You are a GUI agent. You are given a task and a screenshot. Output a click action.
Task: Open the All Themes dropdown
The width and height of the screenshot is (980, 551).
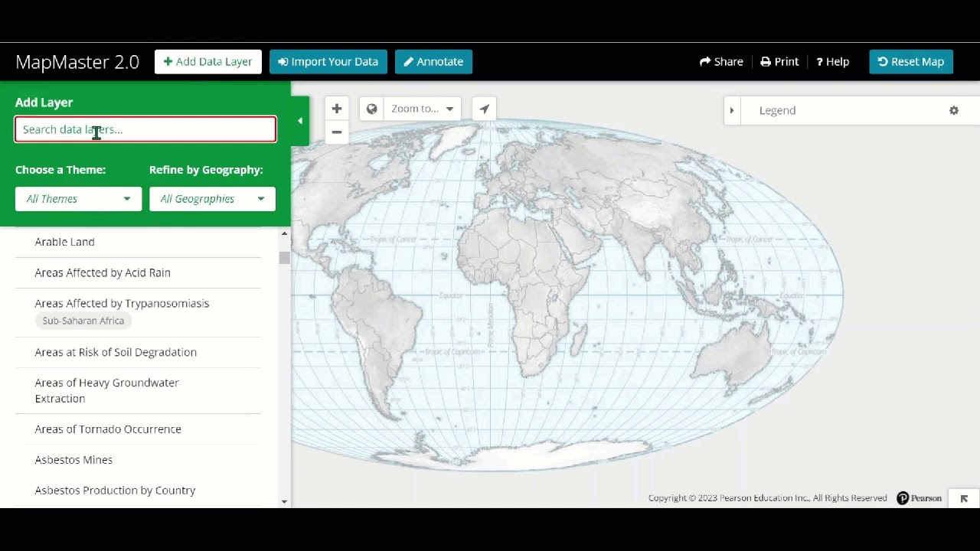click(x=78, y=199)
